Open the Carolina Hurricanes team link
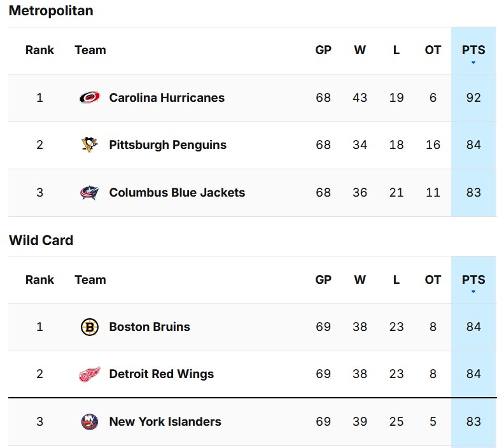This screenshot has width=497, height=448. tap(167, 97)
